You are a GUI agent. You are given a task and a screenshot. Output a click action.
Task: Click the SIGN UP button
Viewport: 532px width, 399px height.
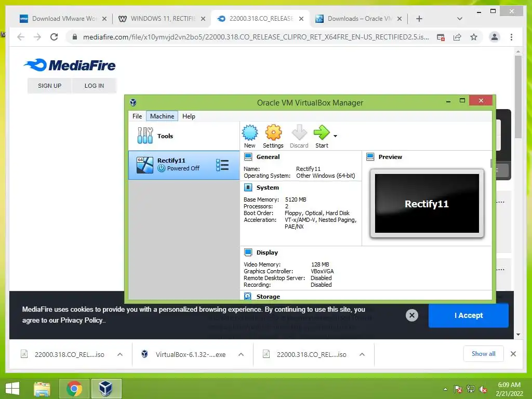point(49,86)
